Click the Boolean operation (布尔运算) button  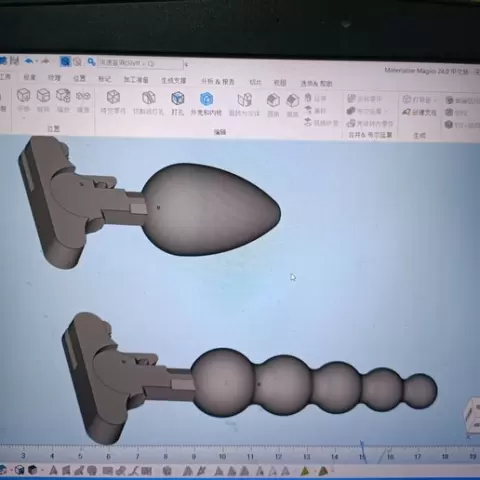coord(368,111)
